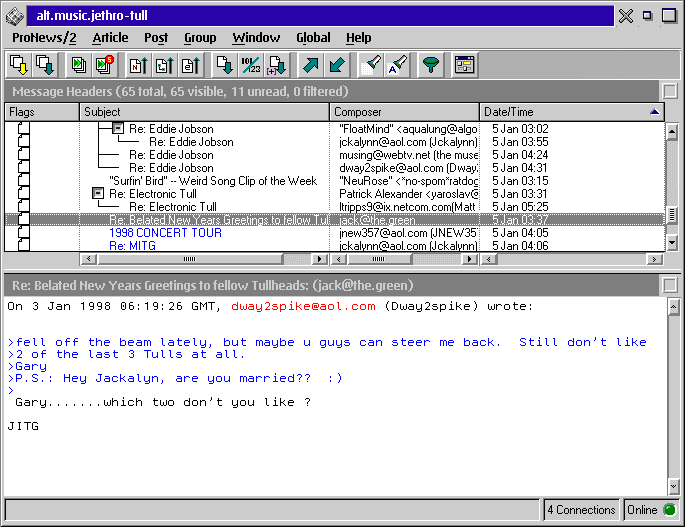Click the 4 Connections status field
Screen dimensions: 685x527
tap(581, 510)
